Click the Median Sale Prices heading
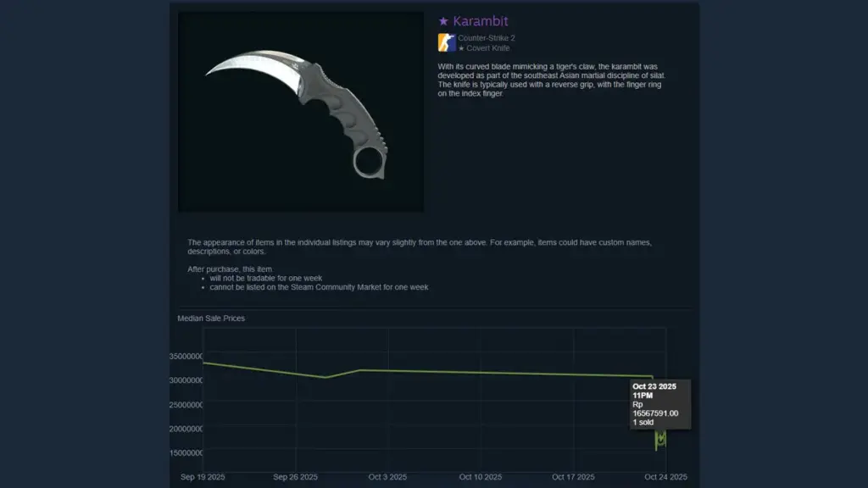Image resolution: width=868 pixels, height=488 pixels. pos(211,319)
